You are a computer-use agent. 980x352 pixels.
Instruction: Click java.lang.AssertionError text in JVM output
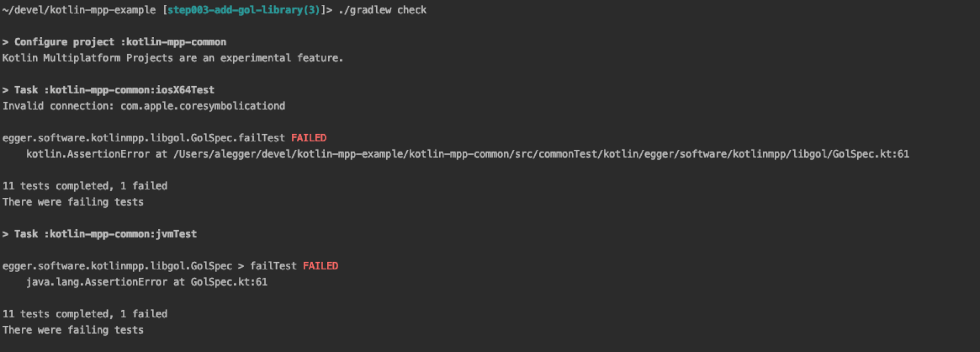tap(97, 282)
